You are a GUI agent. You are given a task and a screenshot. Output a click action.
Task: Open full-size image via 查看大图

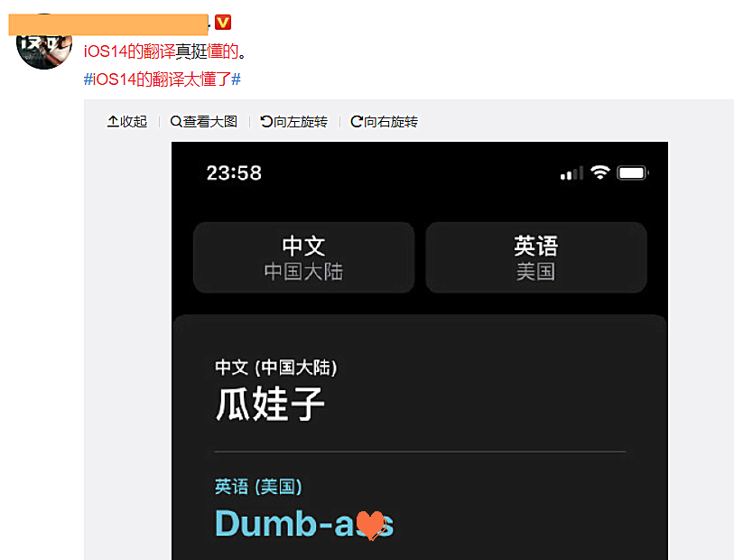[x=204, y=122]
